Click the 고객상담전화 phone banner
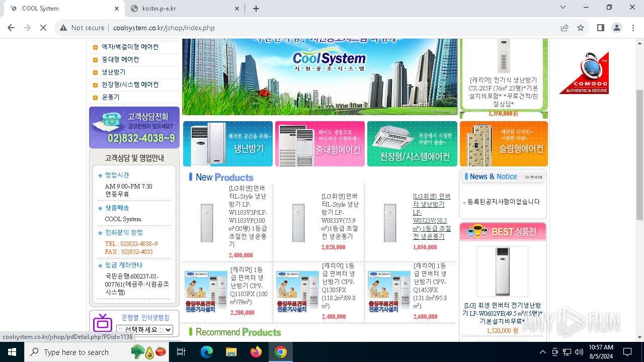644x362 pixels. pos(134,127)
